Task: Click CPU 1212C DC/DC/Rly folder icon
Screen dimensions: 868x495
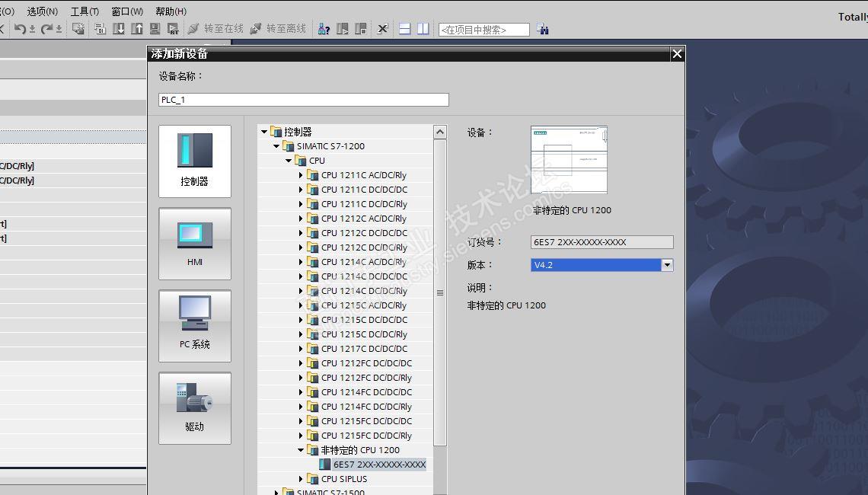Action: [314, 247]
